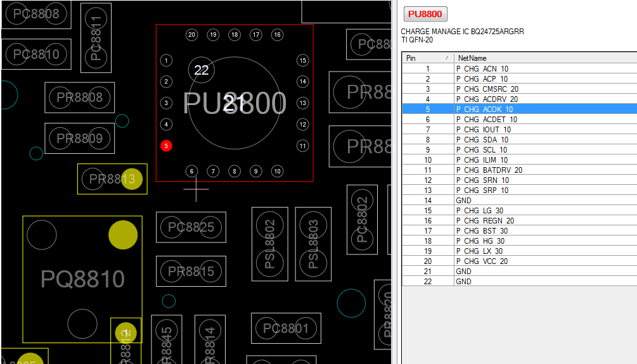Select capacitor PC8801 on the board
The width and height of the screenshot is (637, 364).
[x=286, y=329]
